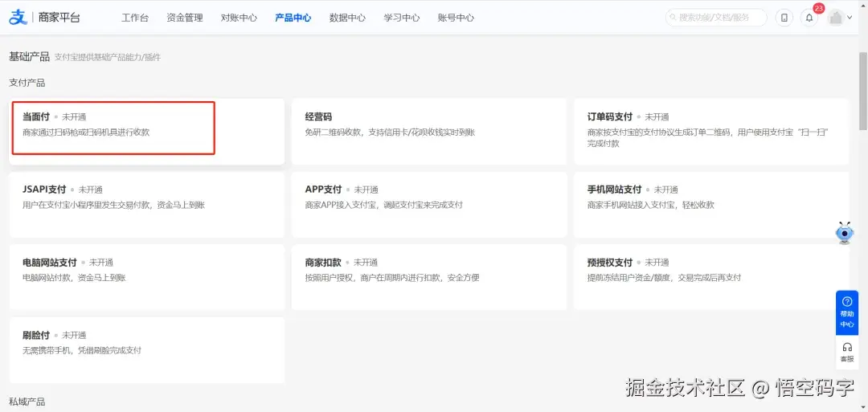Click the user avatar icon

point(835,18)
